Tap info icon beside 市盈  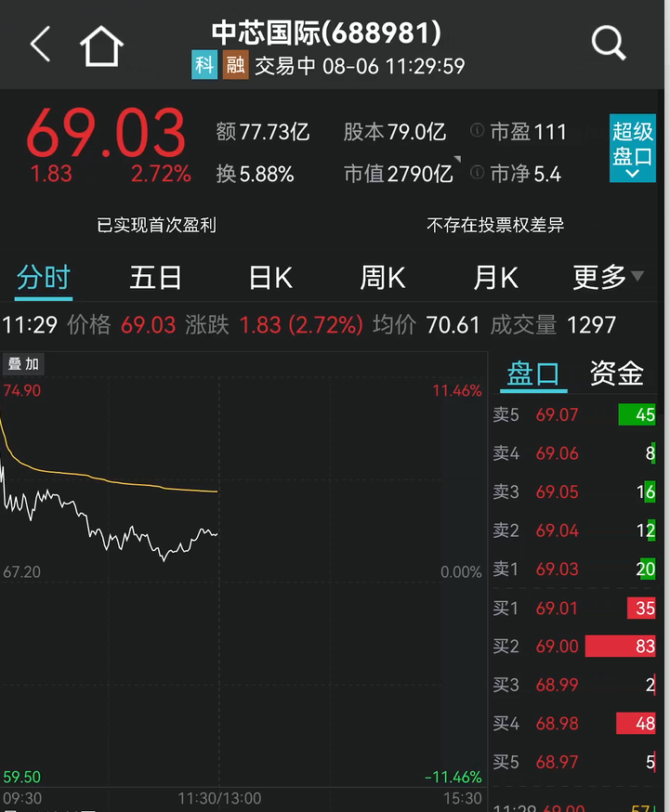tap(478, 131)
